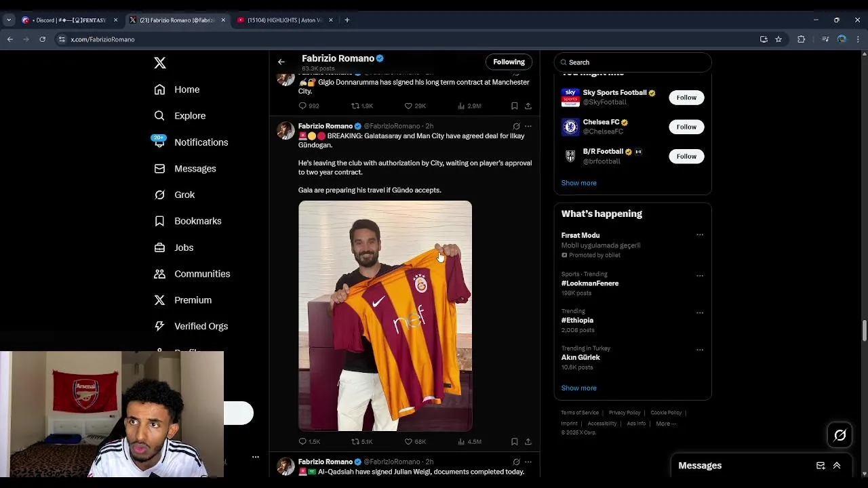Open more options for #LookmanFenere trend

click(x=700, y=276)
